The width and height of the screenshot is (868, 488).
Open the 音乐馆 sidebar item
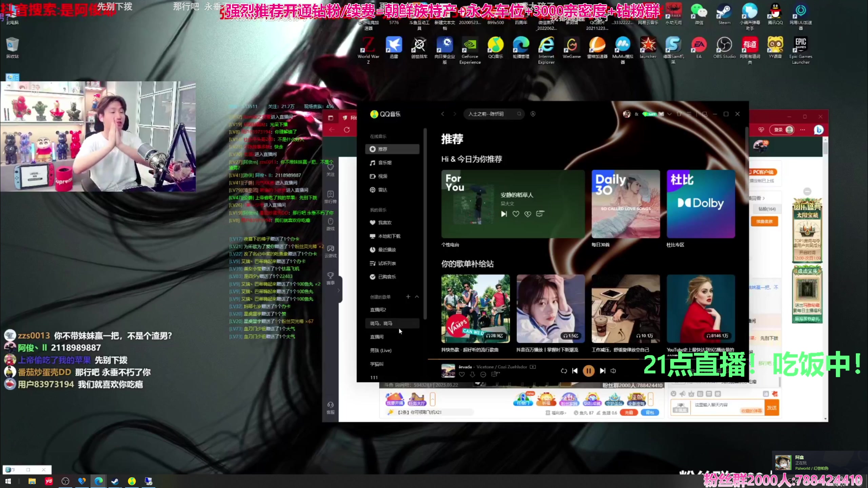tap(384, 163)
